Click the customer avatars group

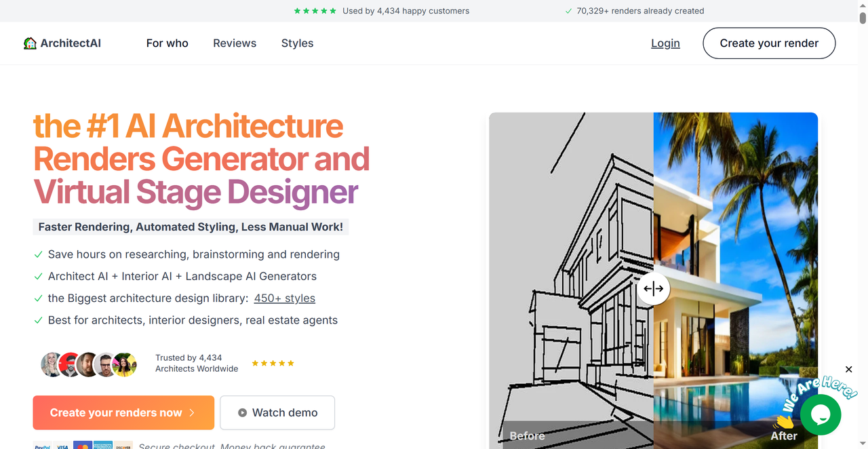point(89,364)
